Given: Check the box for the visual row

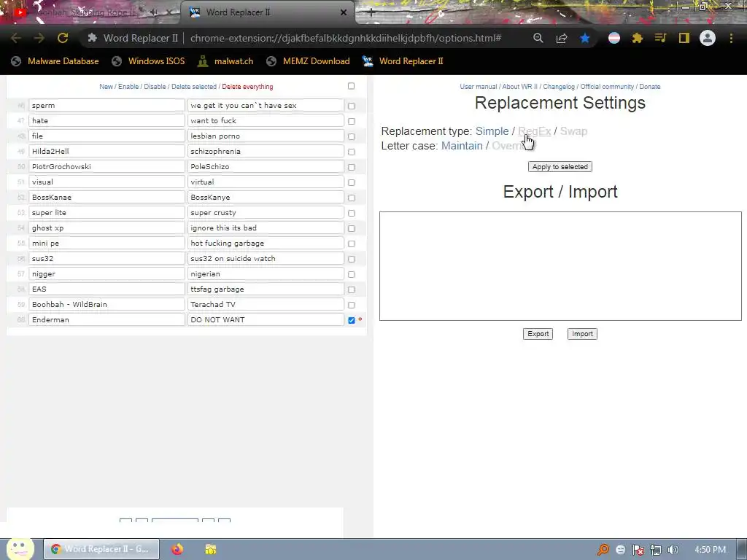Looking at the screenshot, I should [352, 182].
